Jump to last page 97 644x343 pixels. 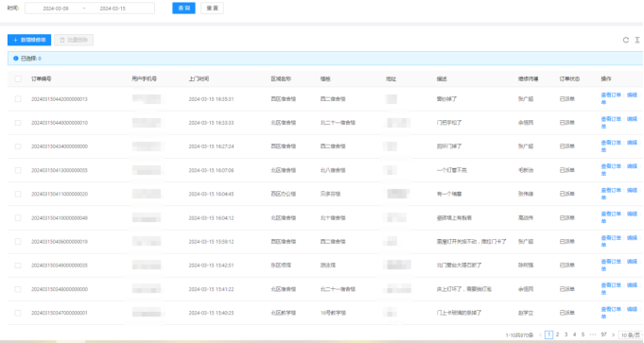[x=603, y=334]
